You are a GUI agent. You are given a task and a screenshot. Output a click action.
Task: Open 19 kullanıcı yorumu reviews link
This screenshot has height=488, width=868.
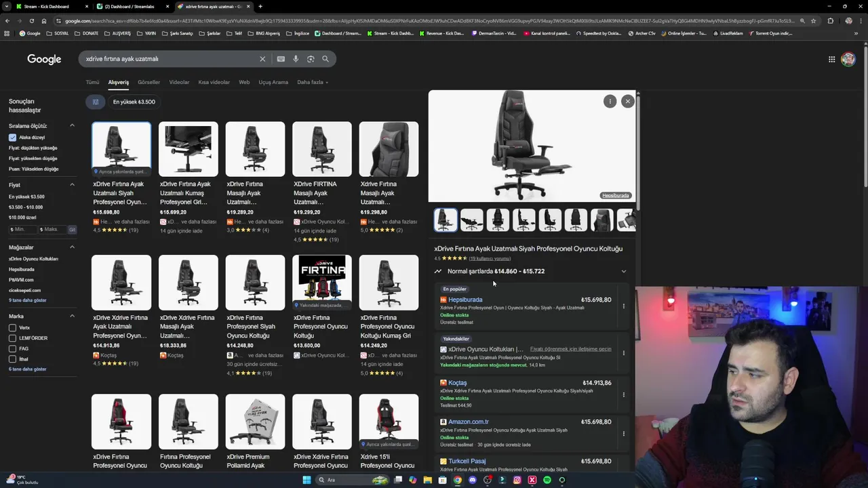coord(490,258)
